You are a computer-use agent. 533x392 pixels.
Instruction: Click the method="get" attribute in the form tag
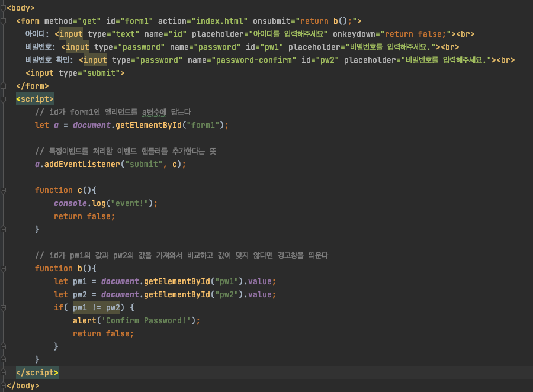tap(72, 21)
